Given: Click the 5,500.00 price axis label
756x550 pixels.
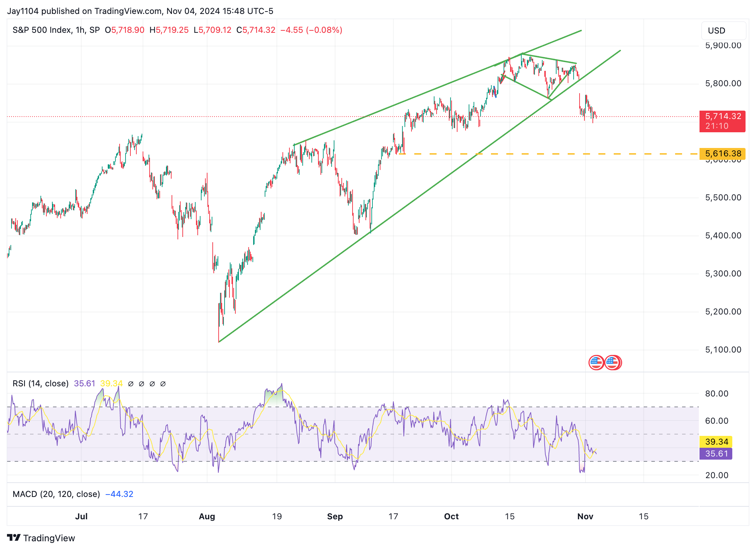Looking at the screenshot, I should pos(723,198).
